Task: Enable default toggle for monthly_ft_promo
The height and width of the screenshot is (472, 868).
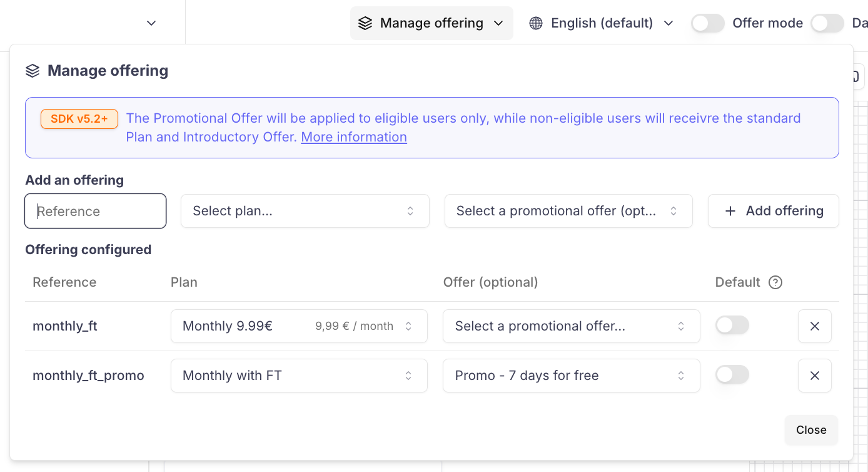Action: [732, 375]
